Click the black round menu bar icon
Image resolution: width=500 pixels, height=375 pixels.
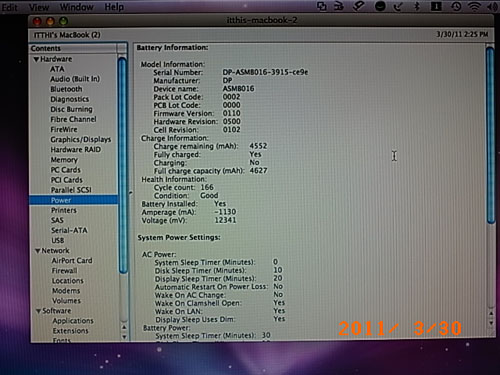tap(380, 6)
